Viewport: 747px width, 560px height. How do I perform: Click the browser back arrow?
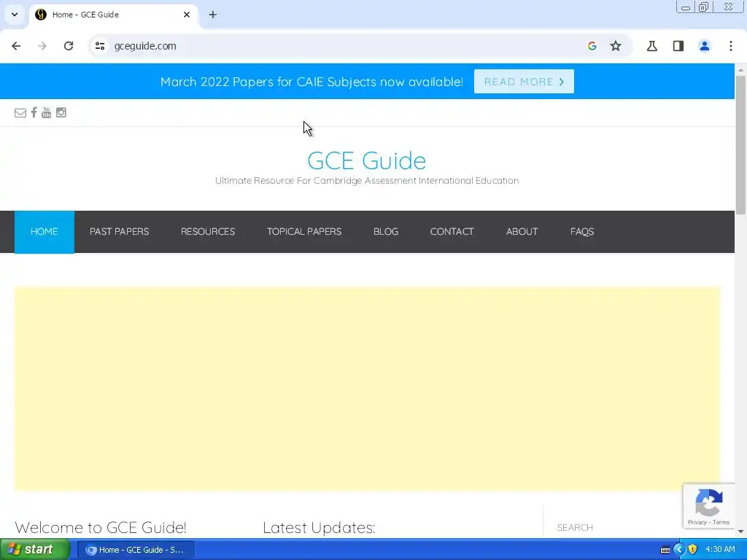coord(16,46)
